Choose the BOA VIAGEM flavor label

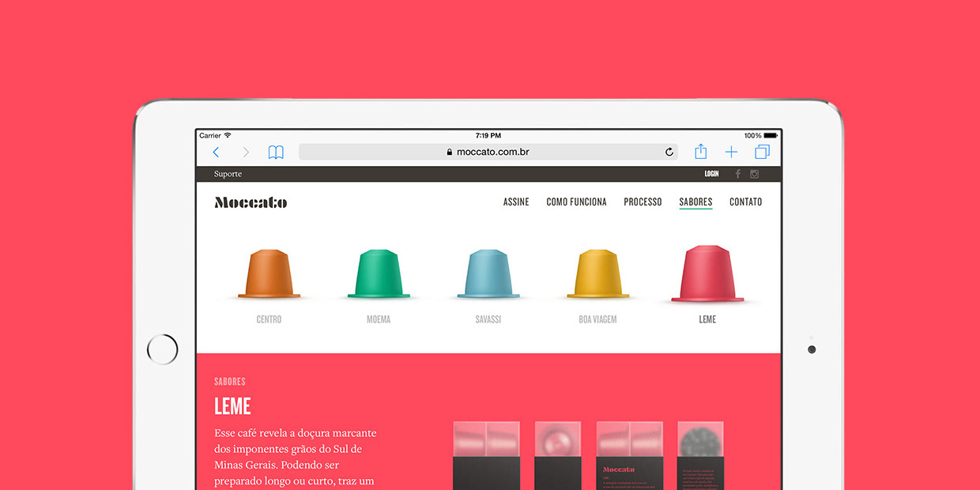597,319
